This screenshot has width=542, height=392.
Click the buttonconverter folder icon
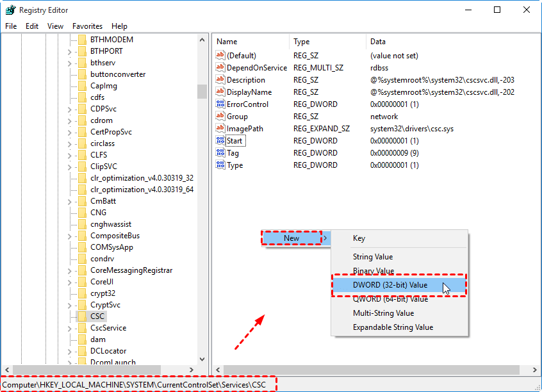tap(82, 74)
